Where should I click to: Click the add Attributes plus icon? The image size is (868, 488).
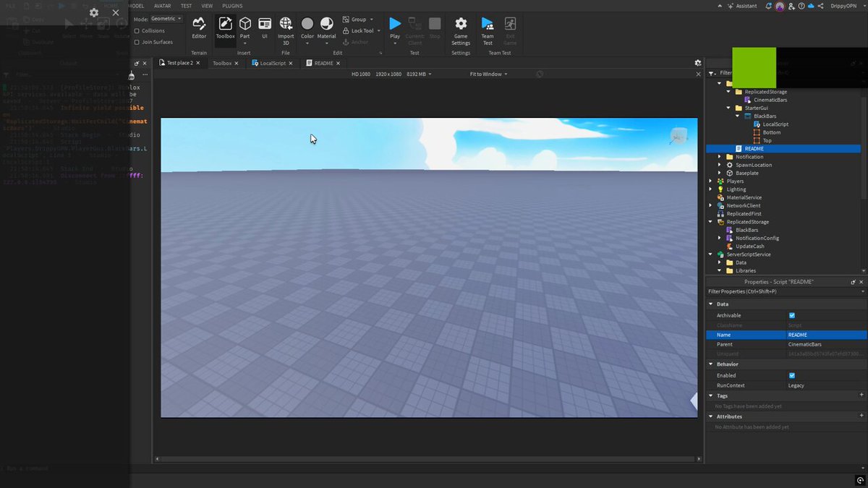[861, 416]
